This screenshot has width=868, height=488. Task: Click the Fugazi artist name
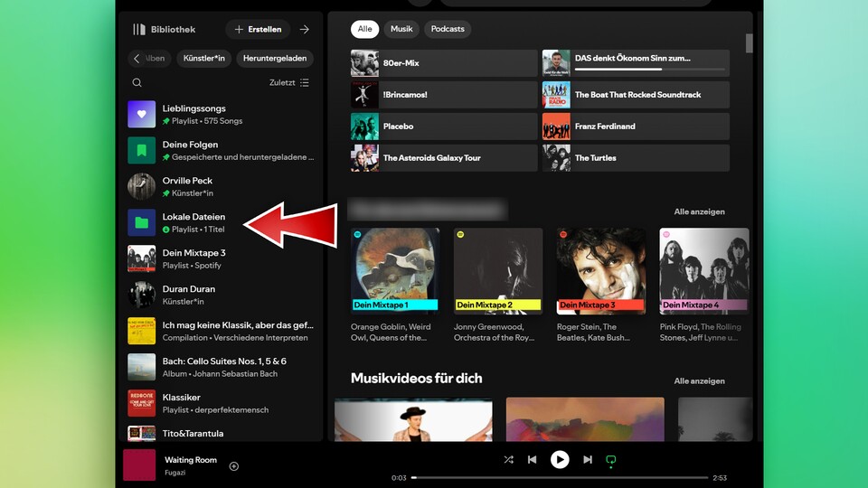[x=175, y=473]
